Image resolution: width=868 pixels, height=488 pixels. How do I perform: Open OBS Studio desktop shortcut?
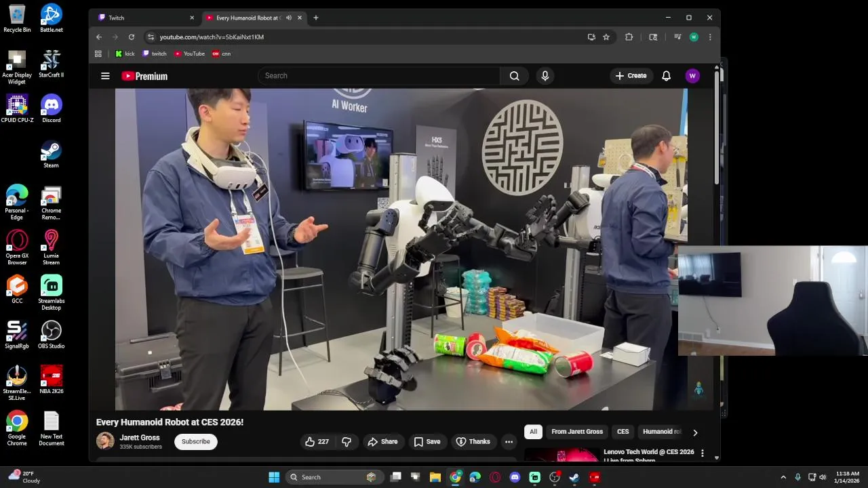52,335
